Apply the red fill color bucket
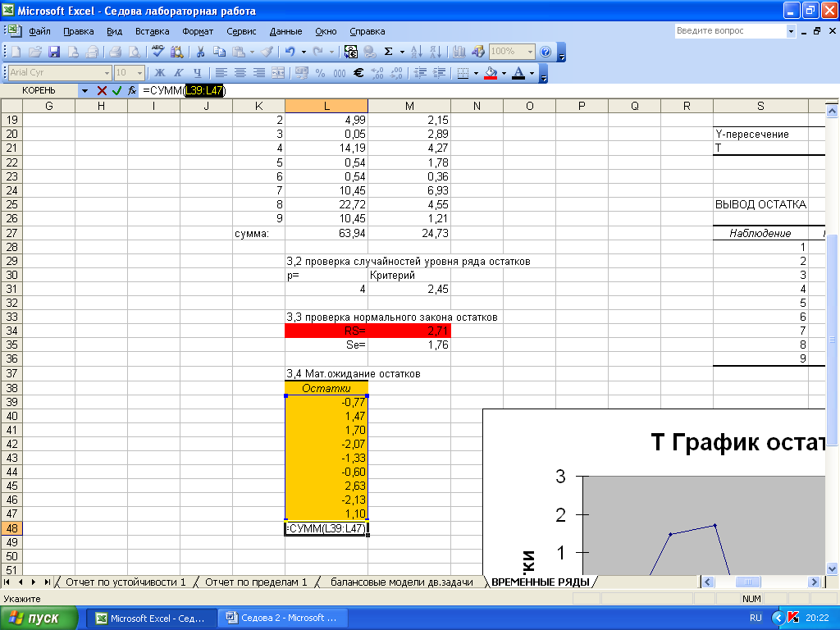Image resolution: width=840 pixels, height=630 pixels. (491, 73)
